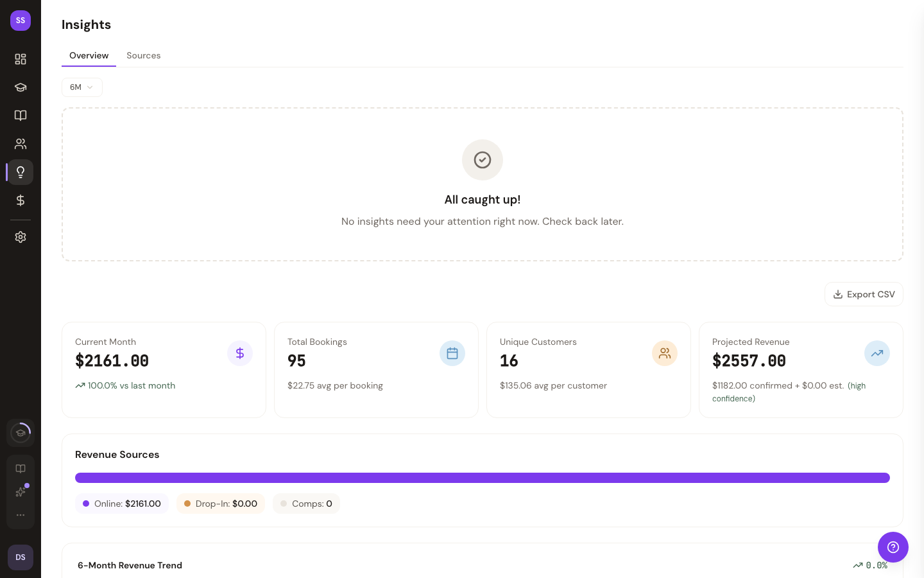Click the SS workspace avatar

coord(21,21)
